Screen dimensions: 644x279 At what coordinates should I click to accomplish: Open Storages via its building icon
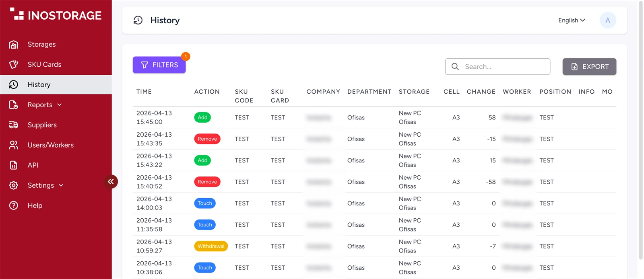(x=14, y=44)
